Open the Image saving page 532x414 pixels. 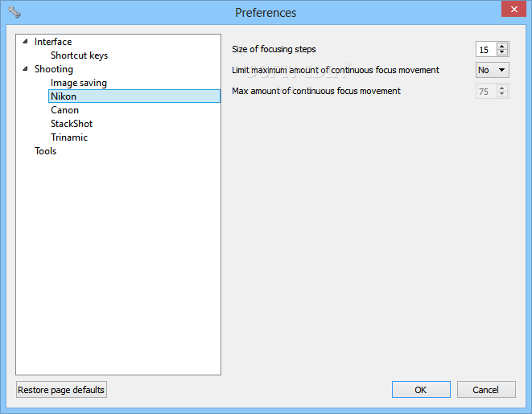pos(79,83)
